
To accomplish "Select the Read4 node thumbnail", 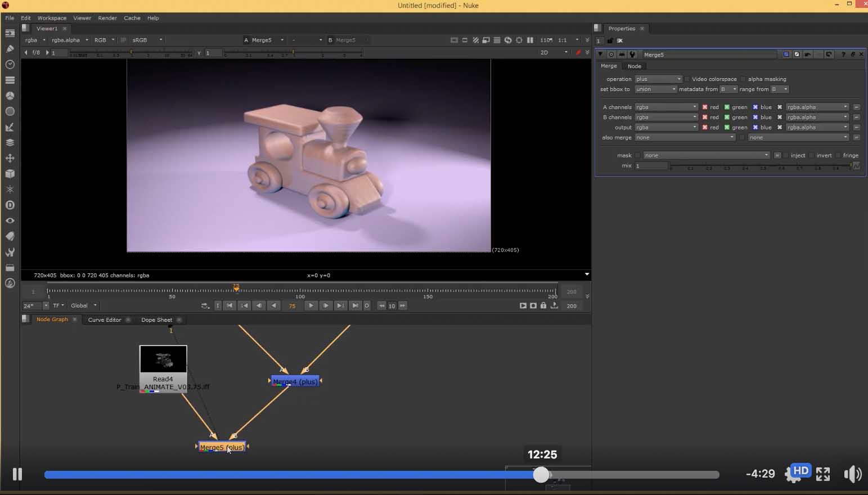I will (x=163, y=359).
